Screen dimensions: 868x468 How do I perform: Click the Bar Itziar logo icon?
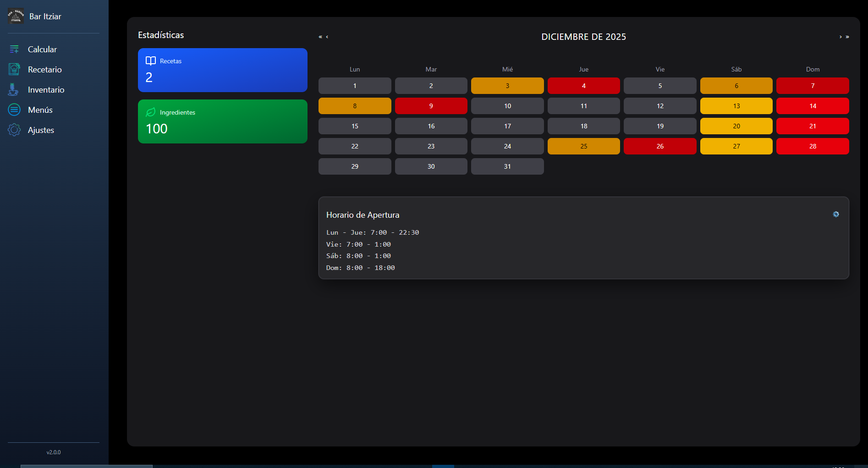(16, 16)
